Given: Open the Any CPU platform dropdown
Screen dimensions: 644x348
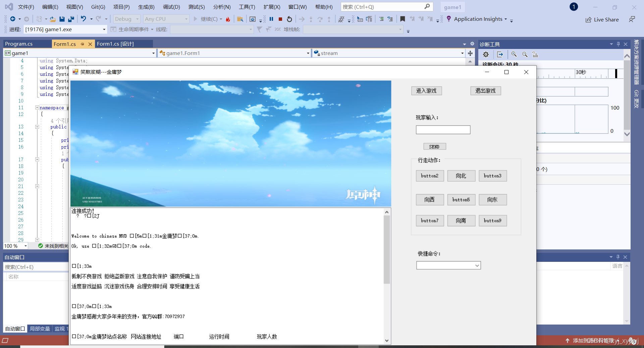Looking at the screenshot, I should click(166, 19).
